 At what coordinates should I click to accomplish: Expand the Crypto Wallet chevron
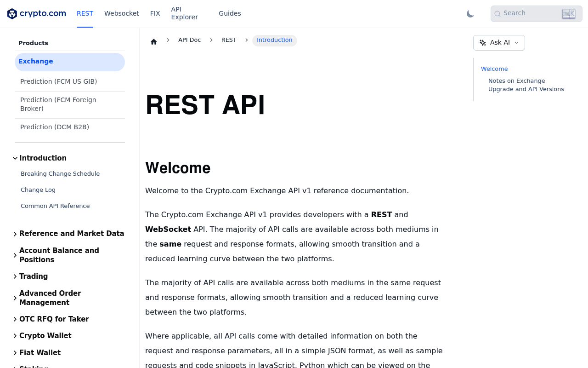pyautogui.click(x=15, y=336)
